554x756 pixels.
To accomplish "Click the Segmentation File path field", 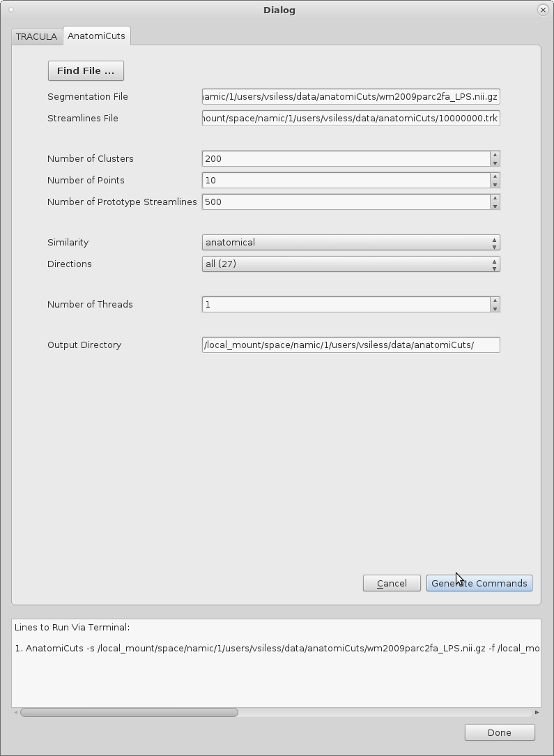I will [x=351, y=96].
